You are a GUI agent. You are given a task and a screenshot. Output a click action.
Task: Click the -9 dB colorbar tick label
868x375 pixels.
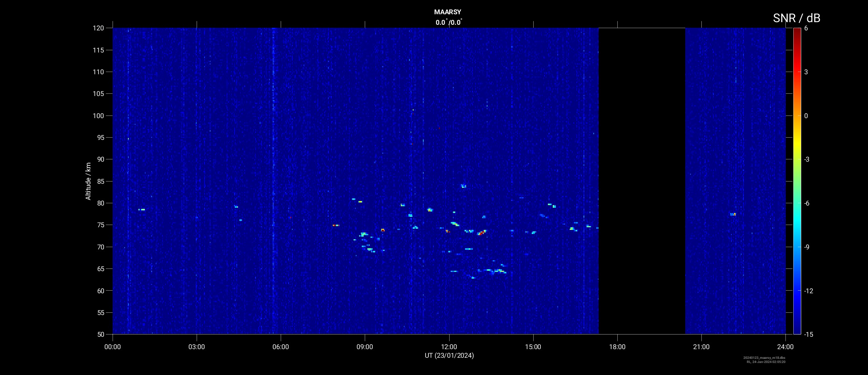[807, 247]
